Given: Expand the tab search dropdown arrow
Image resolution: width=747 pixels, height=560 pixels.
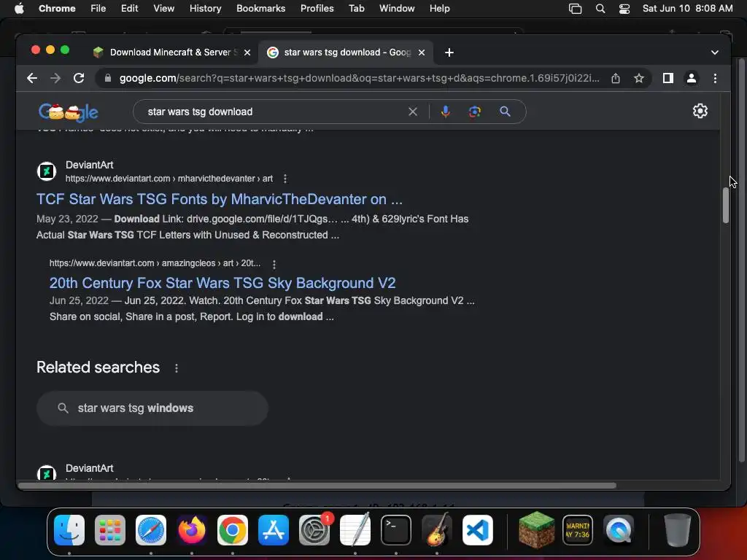Looking at the screenshot, I should point(715,52).
